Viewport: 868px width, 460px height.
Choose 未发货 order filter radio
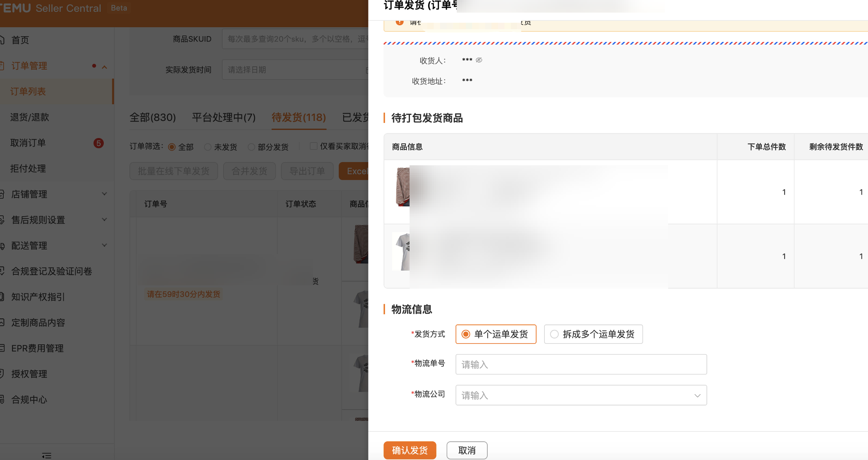(x=208, y=147)
